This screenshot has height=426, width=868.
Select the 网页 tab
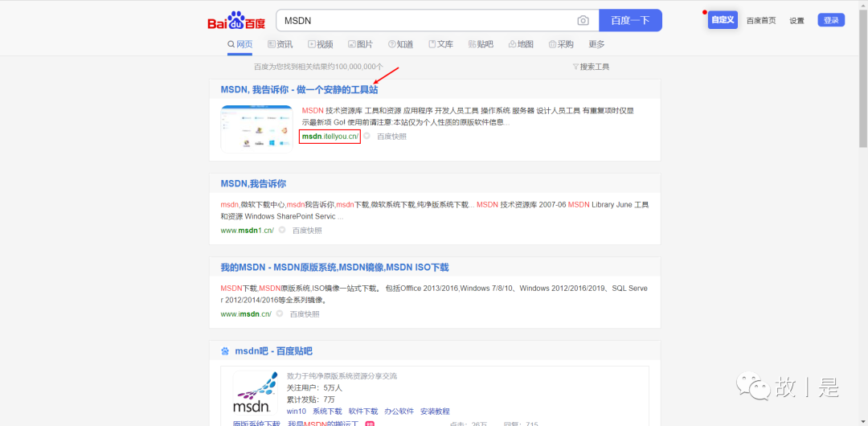pyautogui.click(x=240, y=44)
